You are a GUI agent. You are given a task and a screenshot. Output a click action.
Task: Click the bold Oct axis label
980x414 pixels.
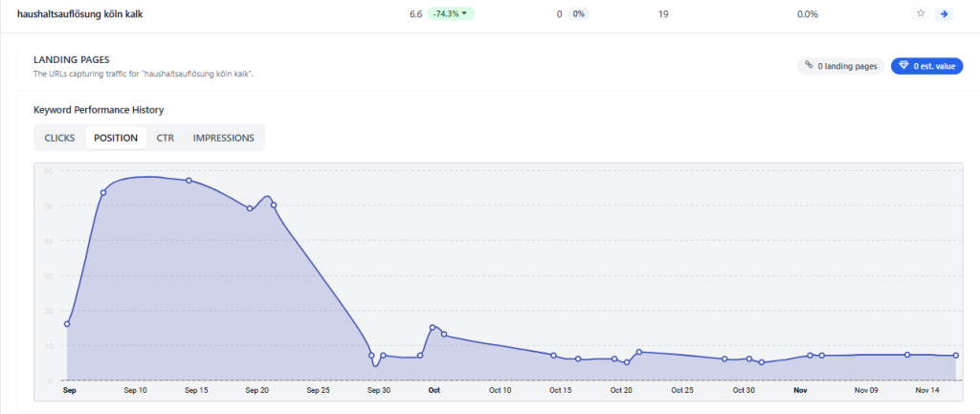434,390
